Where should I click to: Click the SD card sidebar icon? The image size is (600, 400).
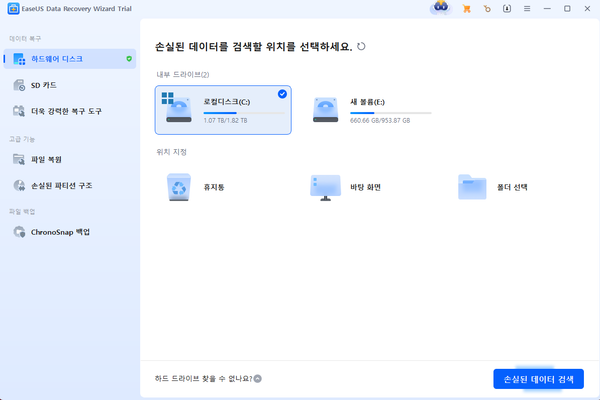pos(19,85)
